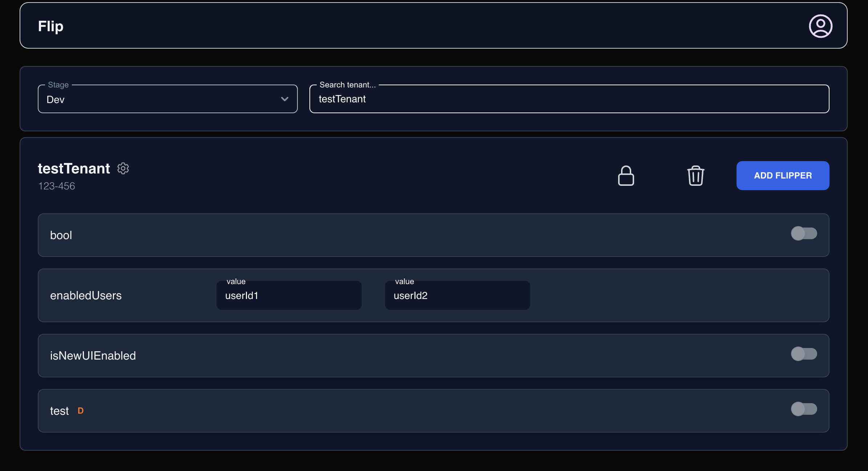The width and height of the screenshot is (868, 471).
Task: Click the Flip app title
Action: [51, 26]
